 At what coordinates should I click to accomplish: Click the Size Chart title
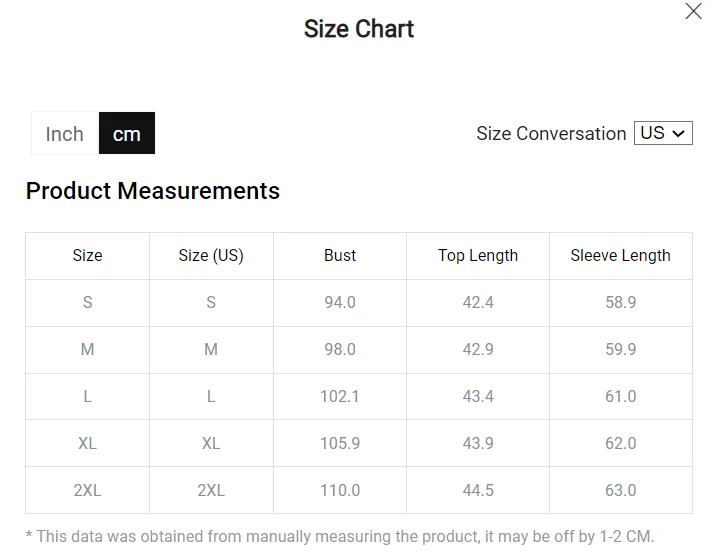[359, 29]
